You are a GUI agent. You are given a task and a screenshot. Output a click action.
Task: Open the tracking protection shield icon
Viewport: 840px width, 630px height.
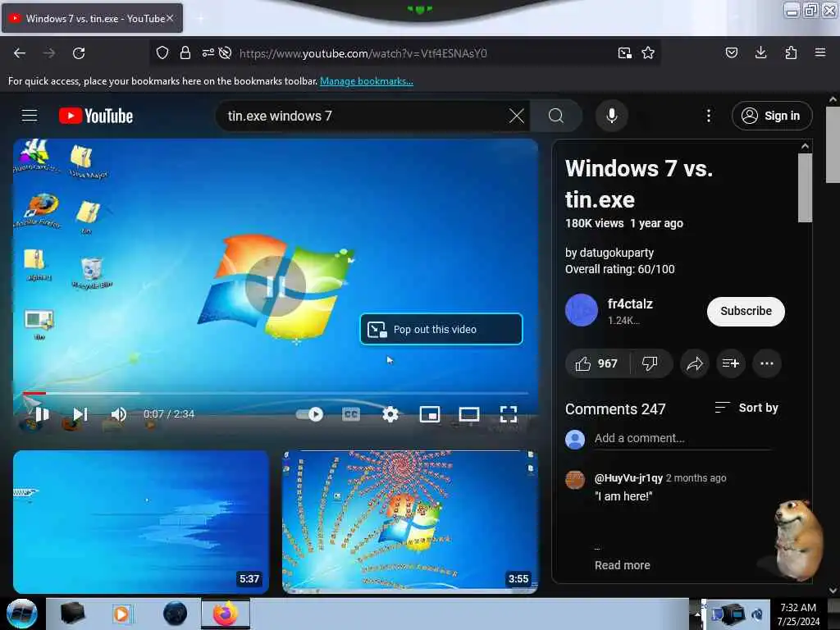click(x=162, y=52)
